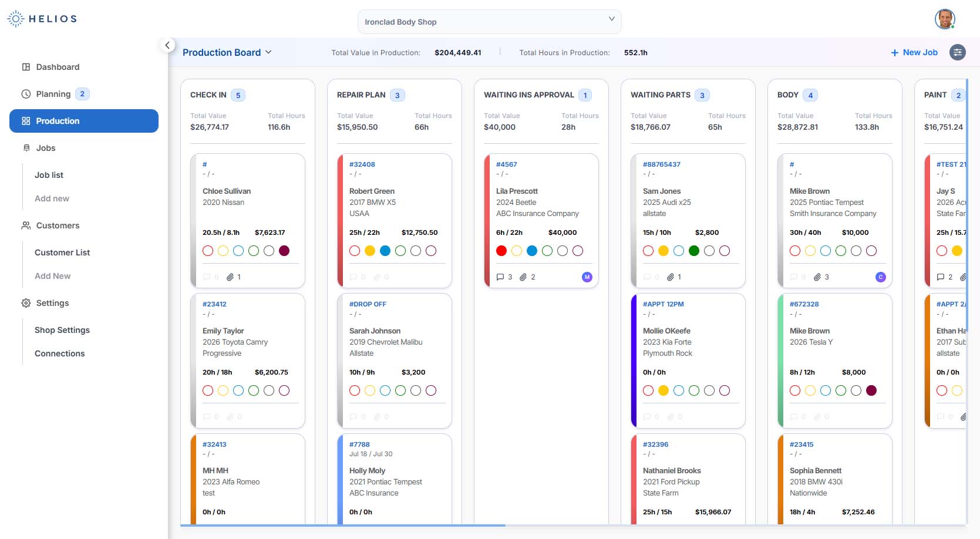This screenshot has height=539, width=980.
Task: Toggle blue status circle on Lila Prescott card
Action: coord(532,251)
